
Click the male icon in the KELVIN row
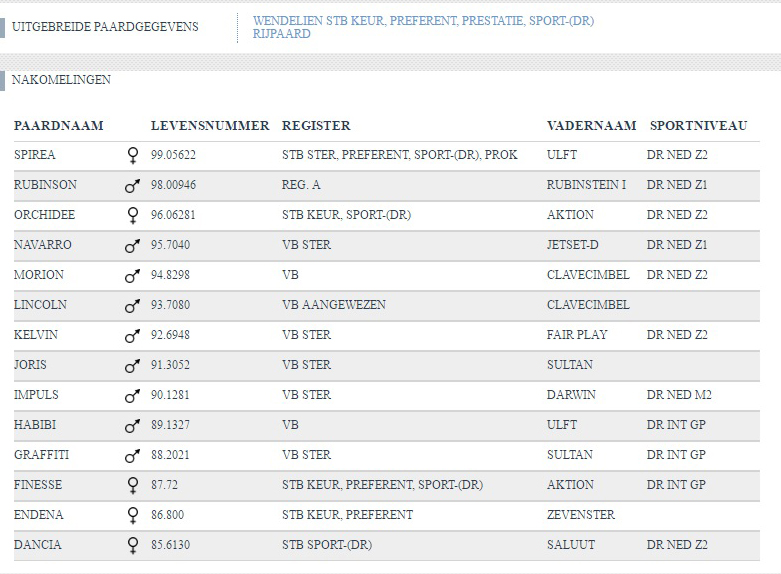(132, 336)
